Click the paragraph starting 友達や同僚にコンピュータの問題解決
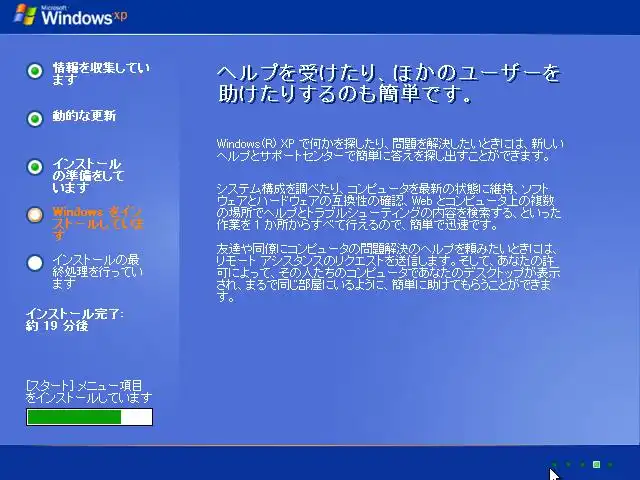This screenshot has height=480, width=640. (x=388, y=272)
